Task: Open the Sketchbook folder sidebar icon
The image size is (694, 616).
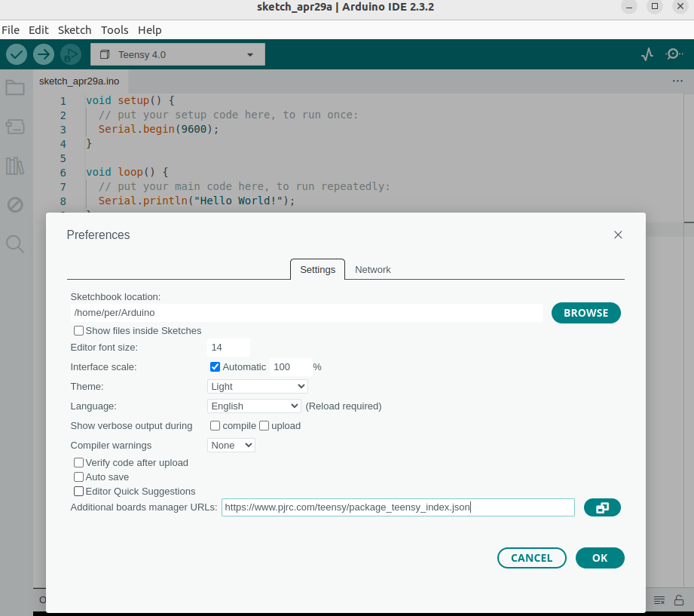Action: coord(15,87)
